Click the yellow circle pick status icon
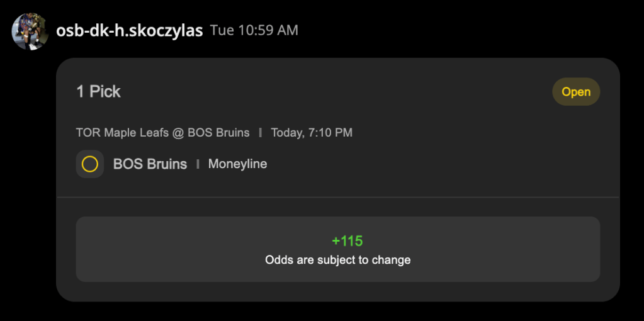644x321 pixels. pos(89,164)
